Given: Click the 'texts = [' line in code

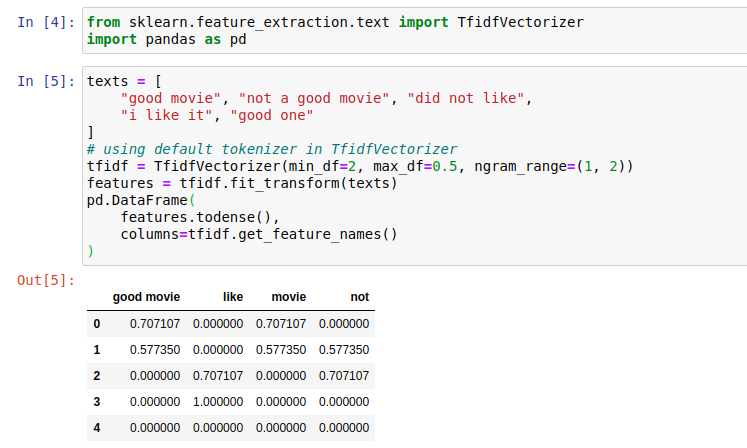Looking at the screenshot, I should 121,82.
